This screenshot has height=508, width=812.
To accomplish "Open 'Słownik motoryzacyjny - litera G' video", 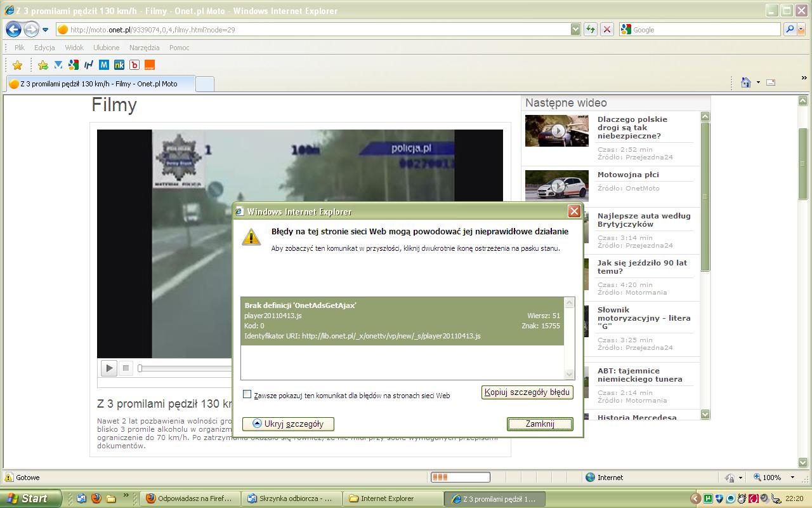I will 644,318.
